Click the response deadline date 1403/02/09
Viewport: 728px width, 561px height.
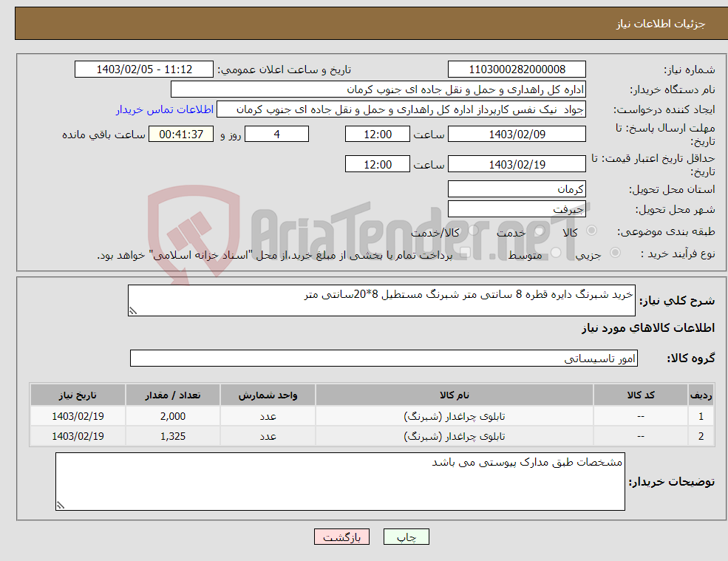(517, 135)
